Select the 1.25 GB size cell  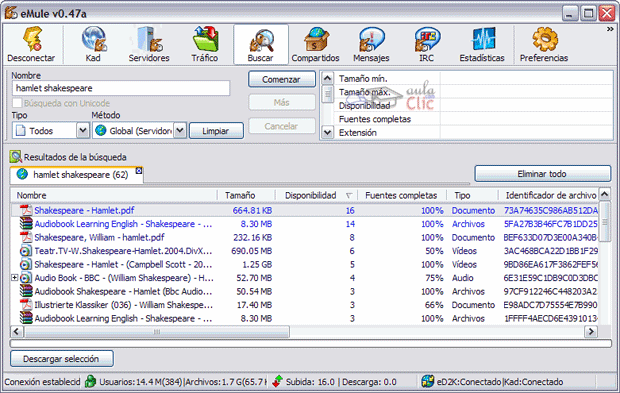point(257,265)
